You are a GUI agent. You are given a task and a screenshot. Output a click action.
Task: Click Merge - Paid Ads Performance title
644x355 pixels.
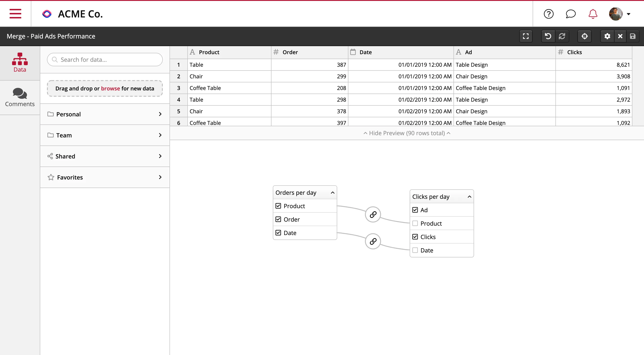(x=51, y=36)
